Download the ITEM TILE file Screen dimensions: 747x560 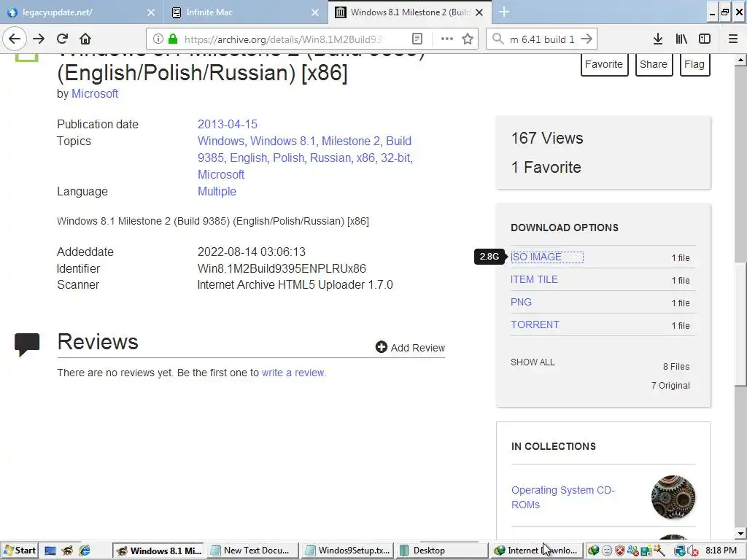[534, 279]
